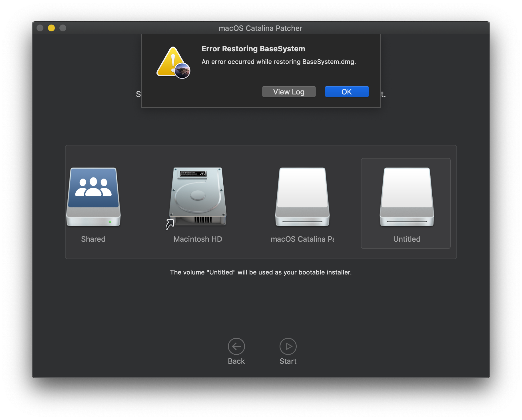Image resolution: width=522 pixels, height=420 pixels.
Task: Click the 'Shared' volume label
Action: click(93, 239)
